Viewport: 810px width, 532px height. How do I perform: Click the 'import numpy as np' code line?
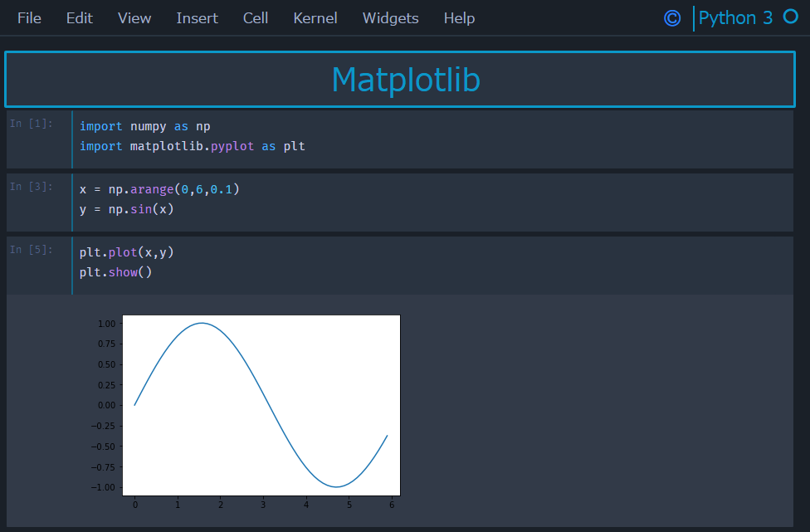[144, 126]
